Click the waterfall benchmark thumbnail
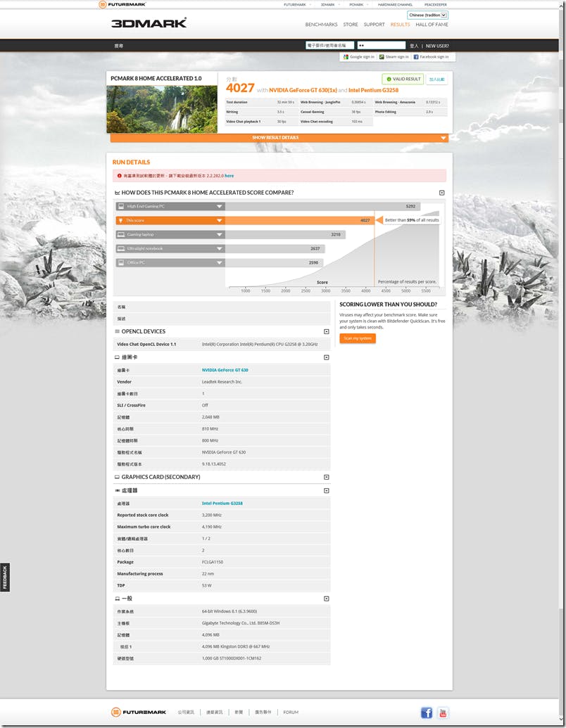 click(x=162, y=109)
